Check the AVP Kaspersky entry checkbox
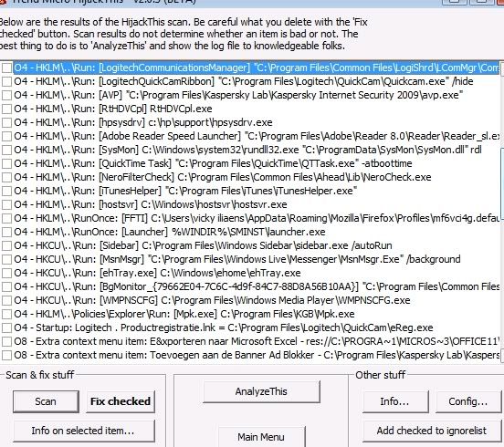 tap(6, 95)
